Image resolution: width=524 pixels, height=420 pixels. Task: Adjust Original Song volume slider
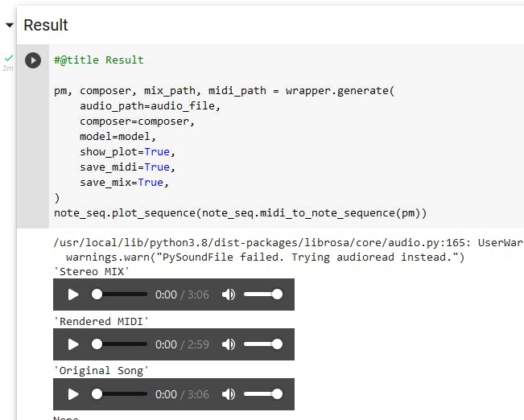263,394
